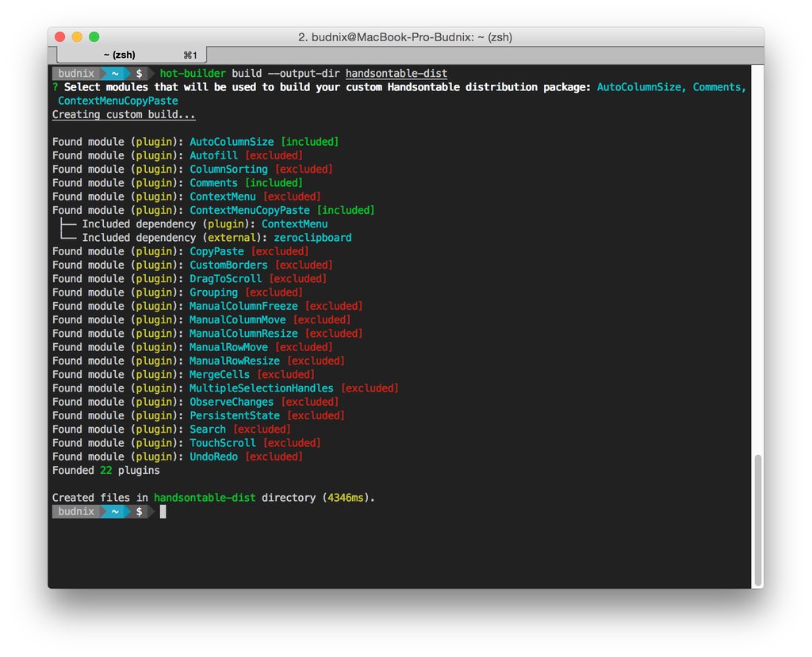Viewport: 812px width, 657px height.
Task: Click the 'AutoColumnSize' module name in the Found module list
Action: pos(232,142)
